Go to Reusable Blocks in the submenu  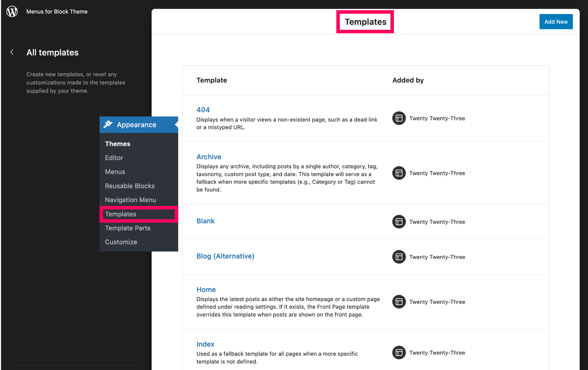(x=130, y=186)
